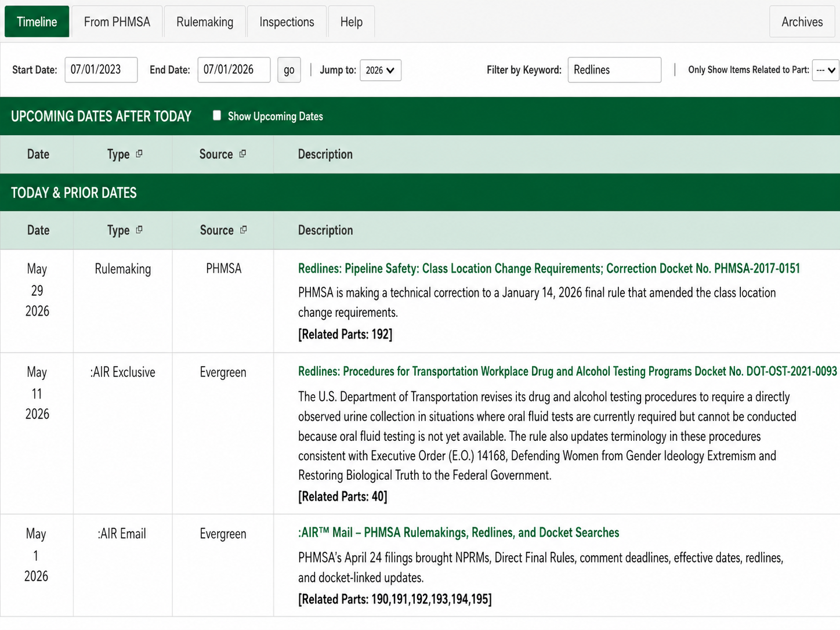Select the Inspections tab
The height and width of the screenshot is (630, 840).
[287, 21]
